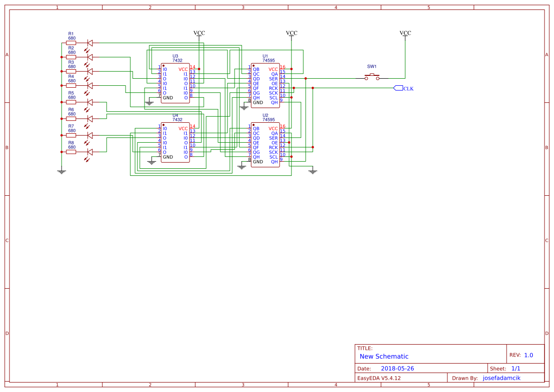Click the rightmost ground symbol near U2
The height and width of the screenshot is (392, 554).
pos(313,172)
